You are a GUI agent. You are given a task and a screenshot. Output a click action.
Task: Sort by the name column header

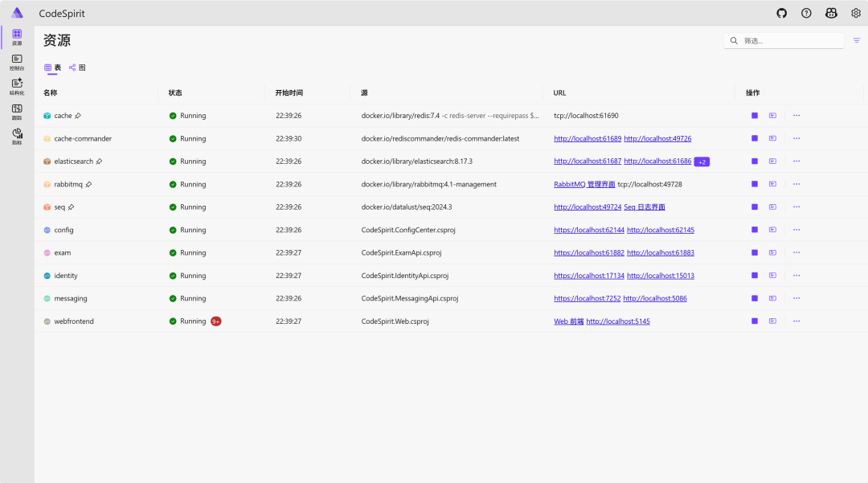pos(51,93)
